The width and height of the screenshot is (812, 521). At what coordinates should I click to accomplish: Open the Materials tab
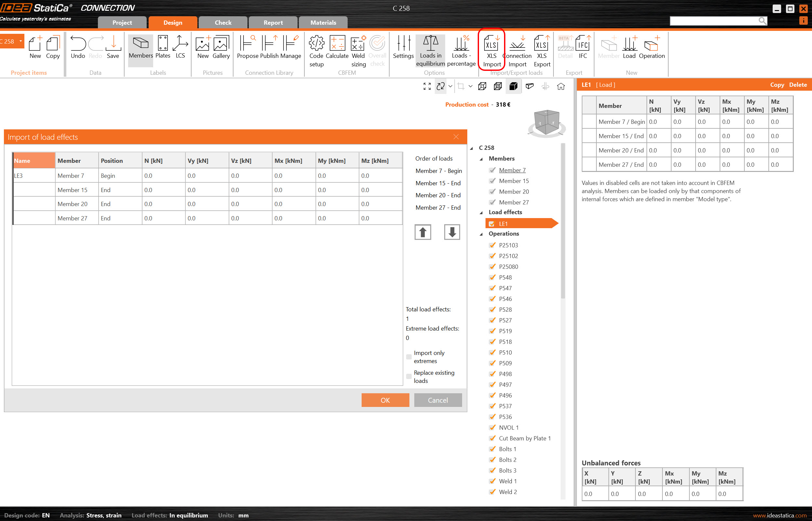[x=323, y=23]
